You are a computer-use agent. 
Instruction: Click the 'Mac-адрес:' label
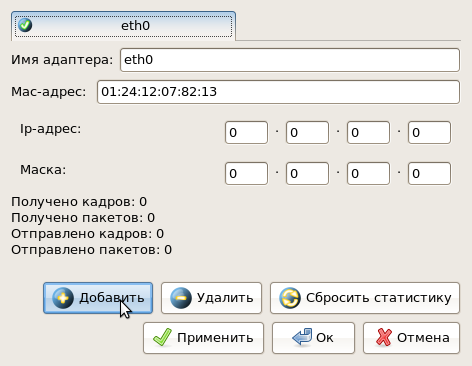49,92
